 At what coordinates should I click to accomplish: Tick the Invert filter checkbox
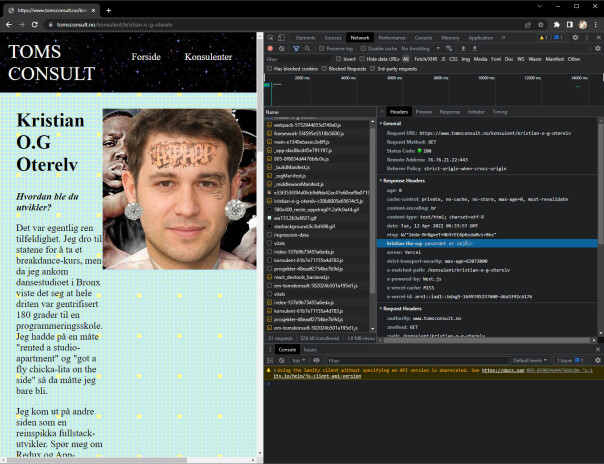click(339, 59)
